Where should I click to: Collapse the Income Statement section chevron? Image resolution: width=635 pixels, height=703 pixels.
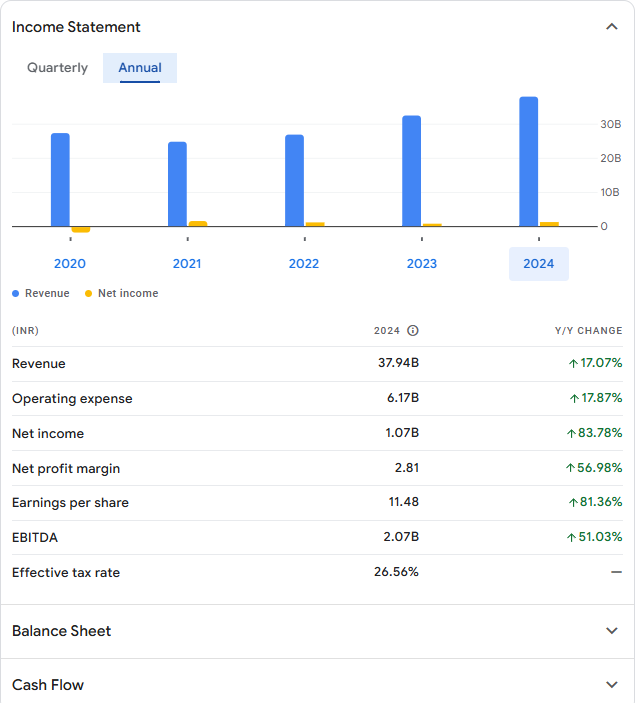tap(612, 27)
